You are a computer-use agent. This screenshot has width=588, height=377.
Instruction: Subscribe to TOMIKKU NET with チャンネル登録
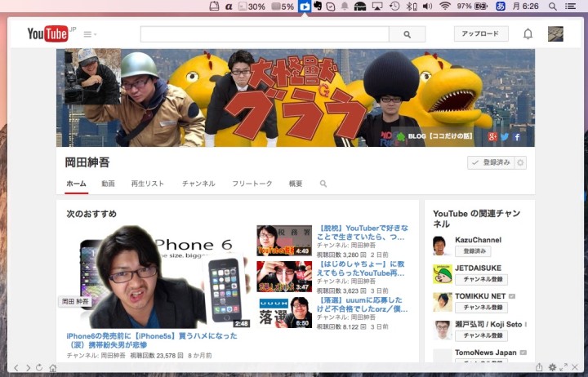482,308
